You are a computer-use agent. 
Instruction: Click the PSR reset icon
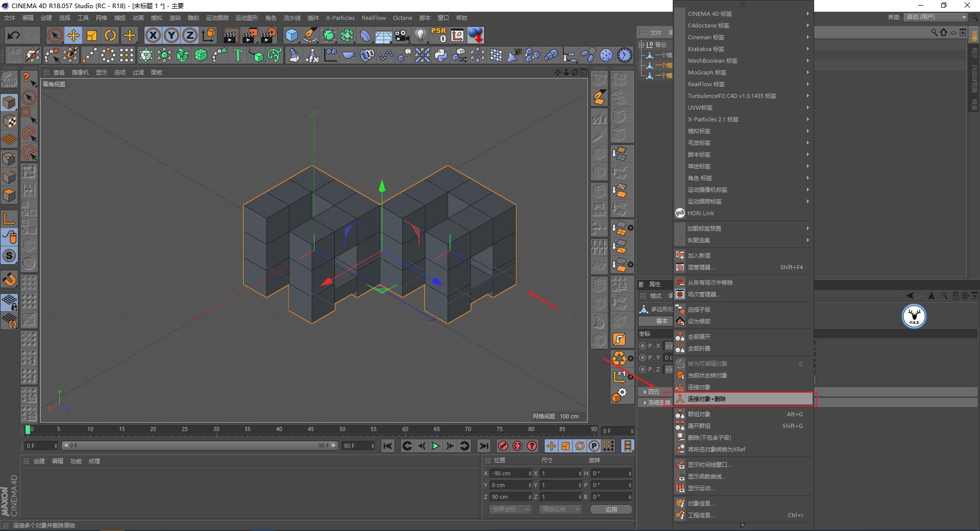(438, 35)
